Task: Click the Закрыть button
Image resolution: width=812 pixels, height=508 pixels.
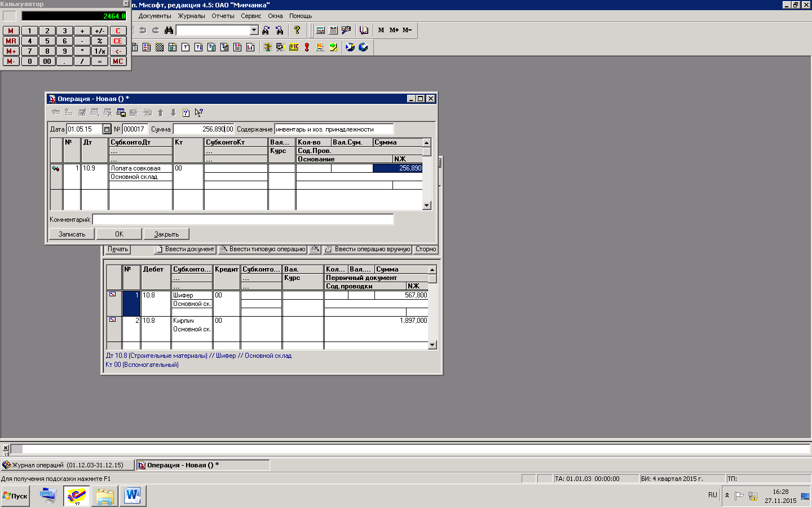Action: (x=166, y=234)
